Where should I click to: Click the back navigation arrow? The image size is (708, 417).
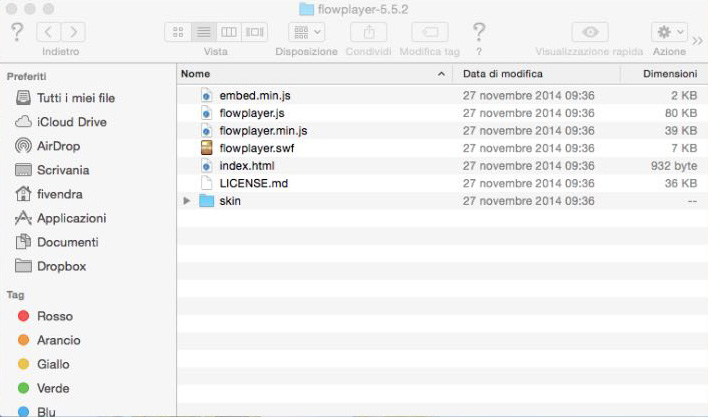click(x=49, y=32)
